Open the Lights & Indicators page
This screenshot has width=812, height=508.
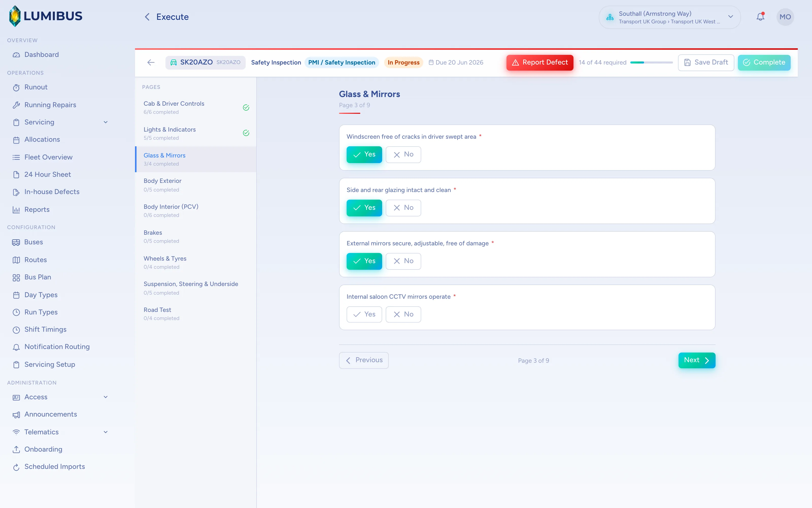click(196, 133)
